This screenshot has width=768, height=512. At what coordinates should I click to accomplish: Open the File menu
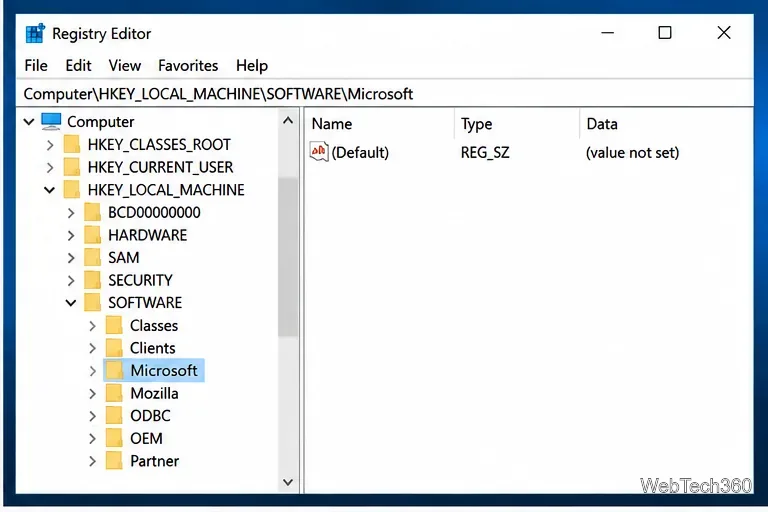click(36, 66)
